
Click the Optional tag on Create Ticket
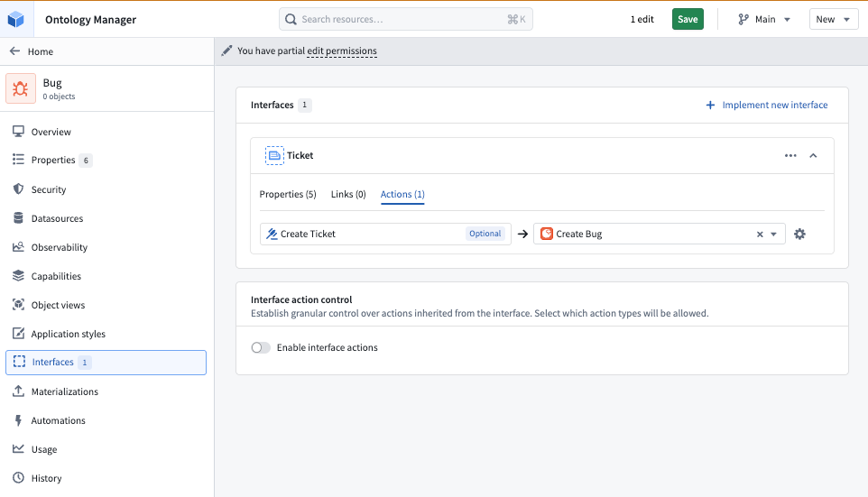point(485,235)
